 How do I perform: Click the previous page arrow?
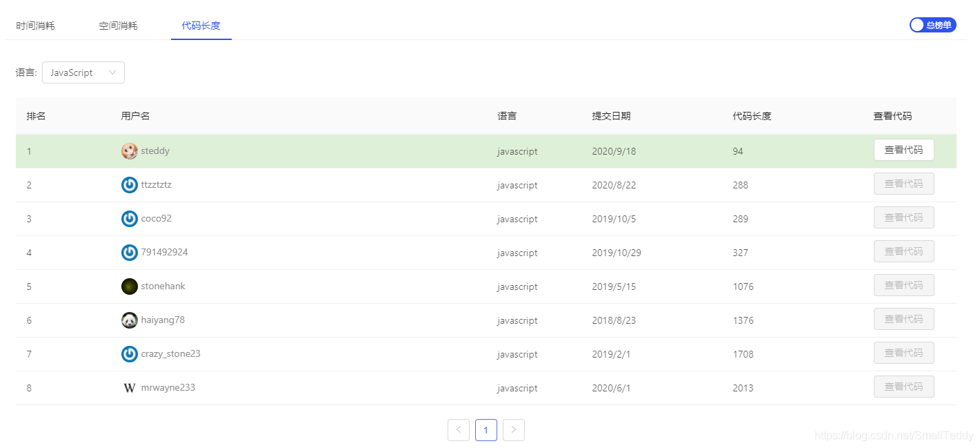coord(458,429)
